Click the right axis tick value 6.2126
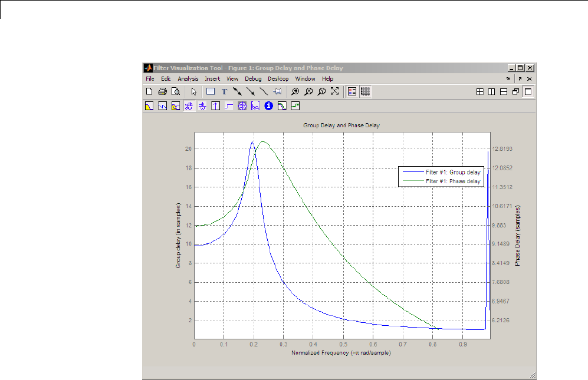The image size is (588, 380). click(x=501, y=320)
